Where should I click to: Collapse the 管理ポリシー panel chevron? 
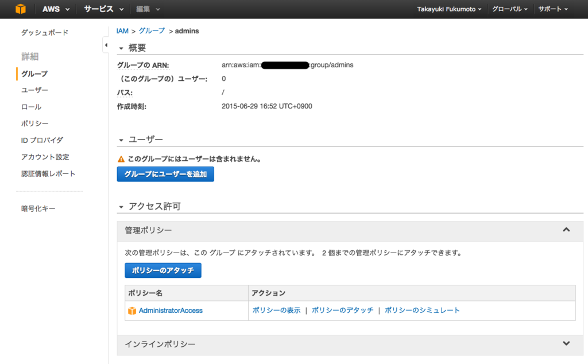point(566,230)
